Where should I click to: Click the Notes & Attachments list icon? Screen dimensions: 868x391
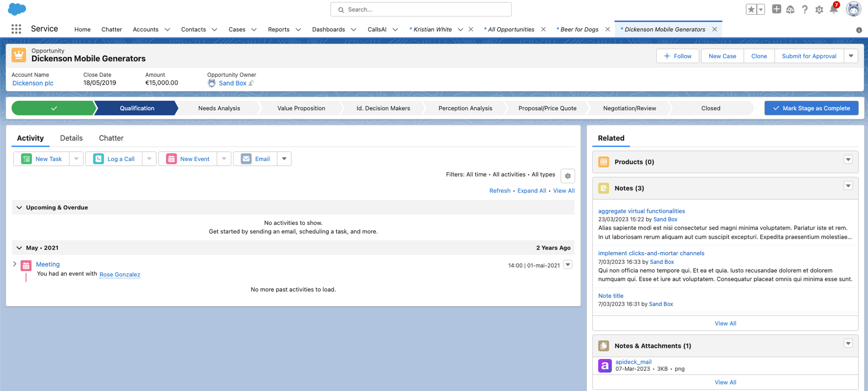[x=604, y=346]
